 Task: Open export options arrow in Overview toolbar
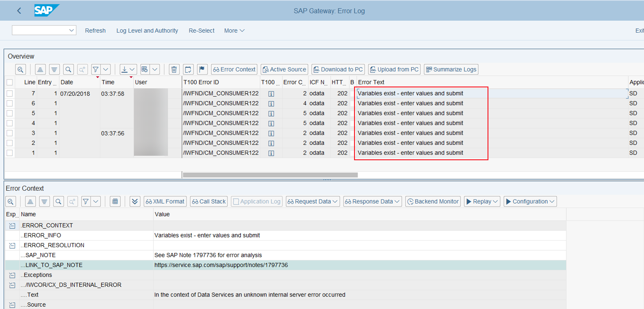(133, 69)
